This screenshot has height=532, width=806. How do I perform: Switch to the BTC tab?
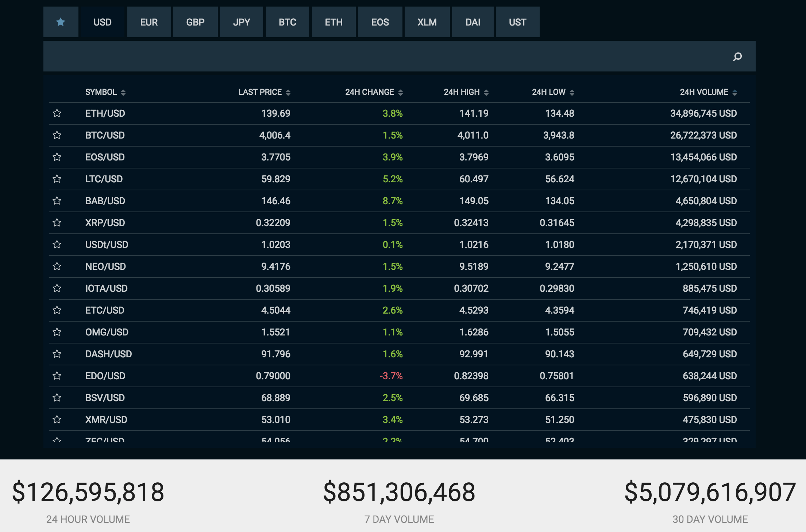[287, 22]
